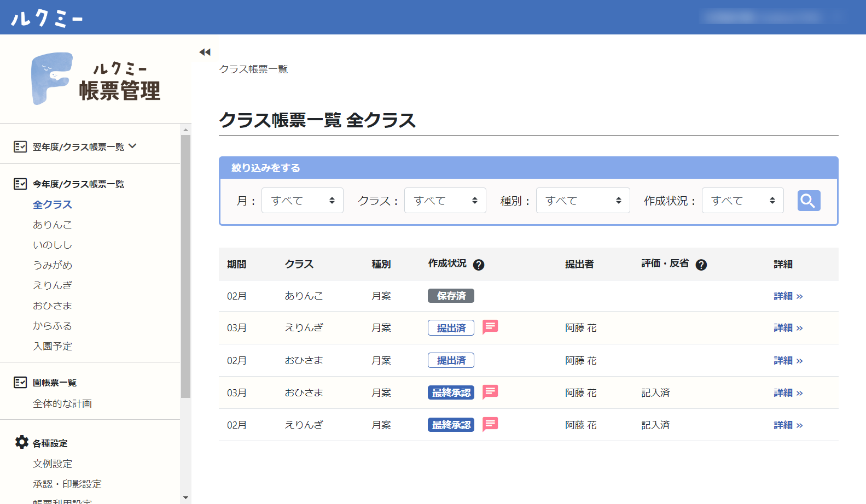Screen dimensions: 866x504
Task: Open the 種別 filter dropdown
Action: tap(583, 201)
